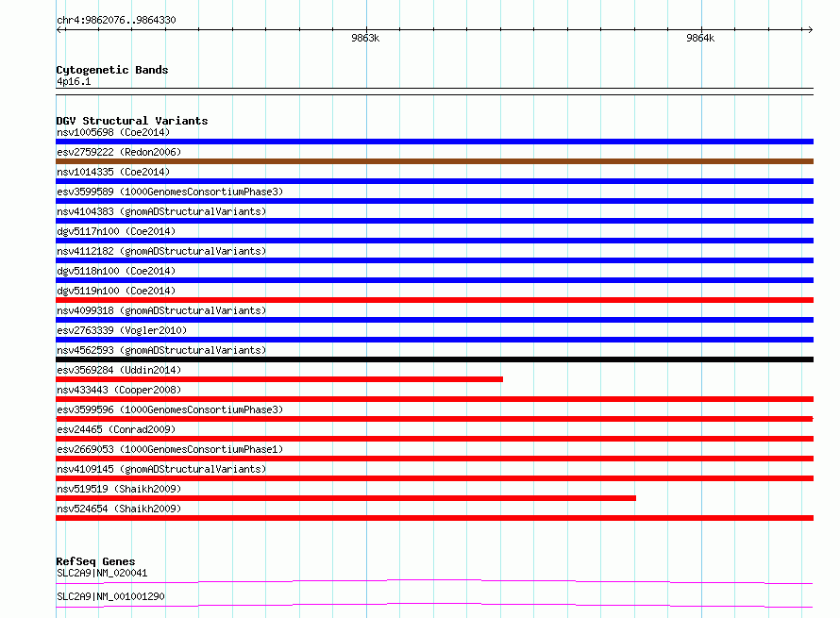Screen dimensions: 840x618
Task: Click the esv2759222 (Redon2006) label
Action: [119, 152]
